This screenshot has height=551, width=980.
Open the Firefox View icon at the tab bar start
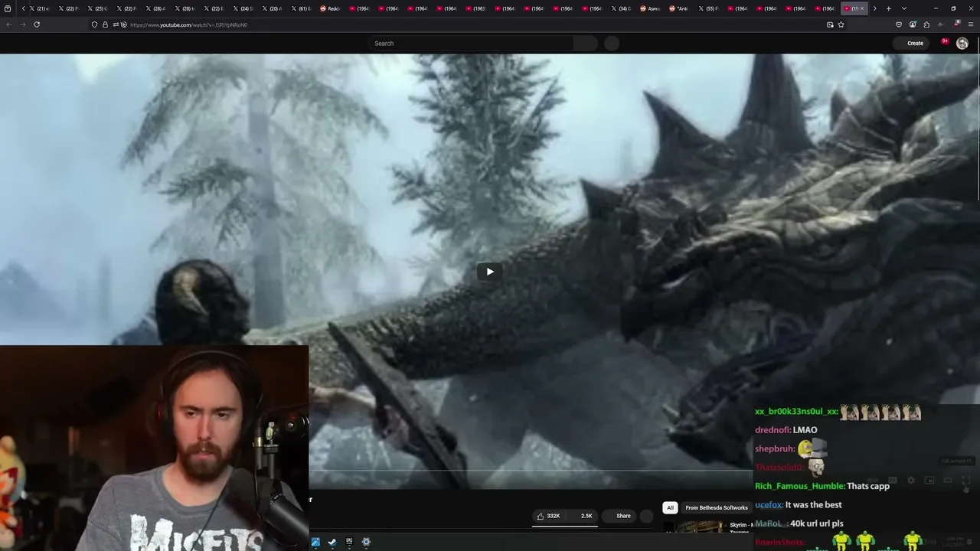8,8
